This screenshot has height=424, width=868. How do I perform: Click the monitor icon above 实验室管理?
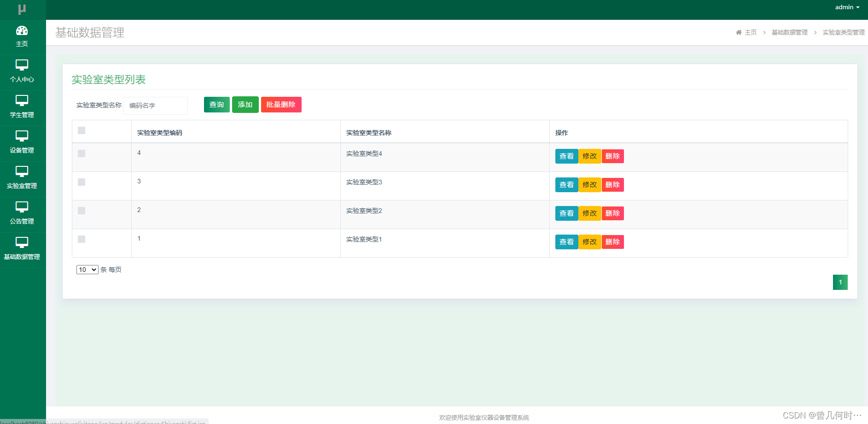coord(22,171)
